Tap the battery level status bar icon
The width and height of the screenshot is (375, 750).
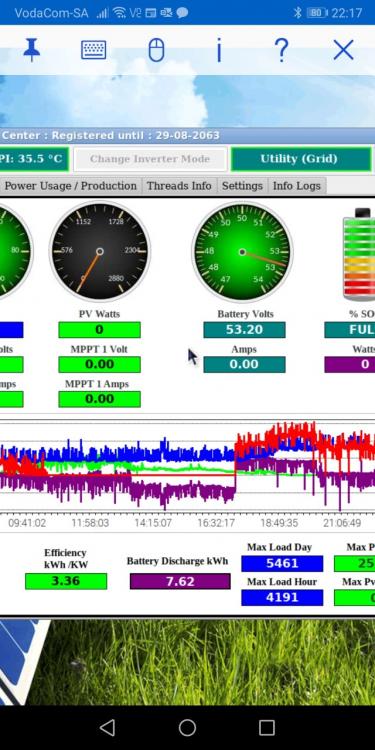click(x=316, y=13)
